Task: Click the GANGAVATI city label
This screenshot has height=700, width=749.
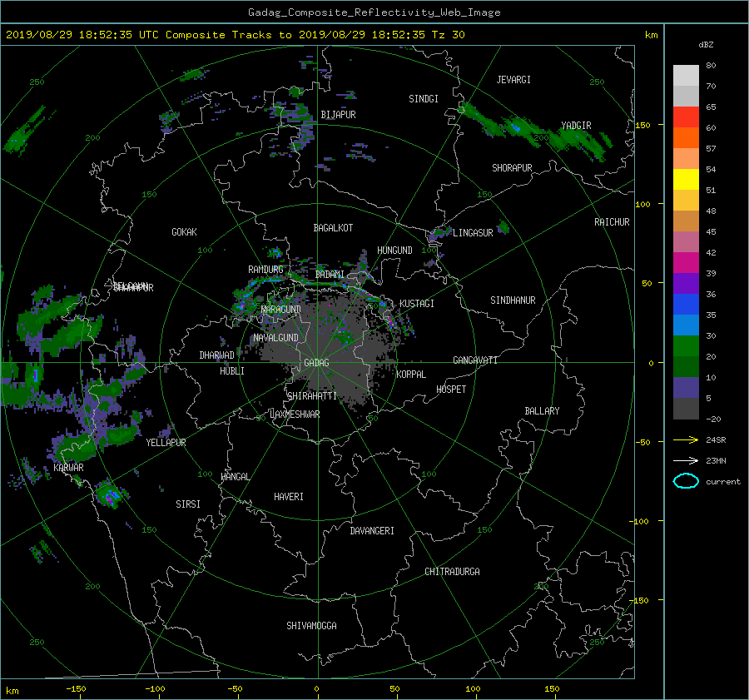Action: pyautogui.click(x=475, y=360)
